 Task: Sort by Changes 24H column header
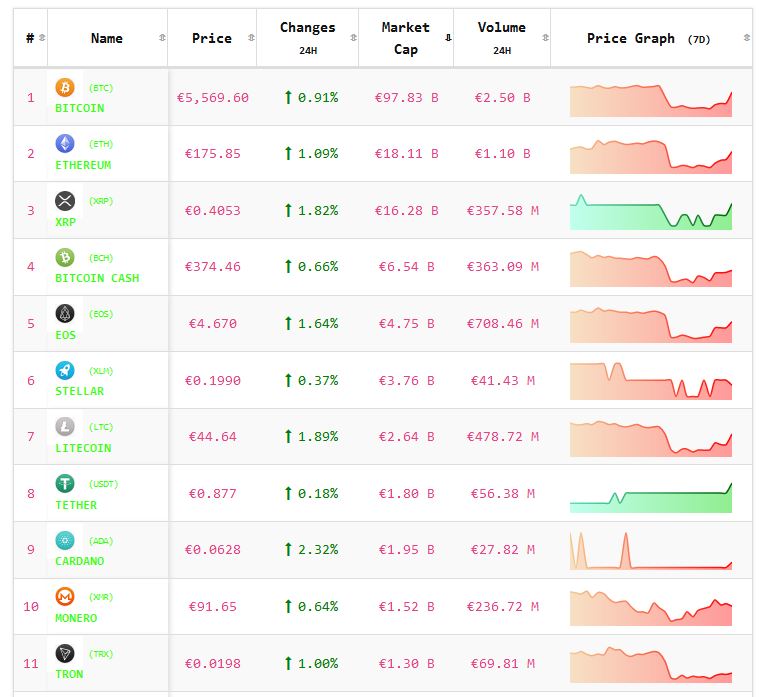(307, 38)
